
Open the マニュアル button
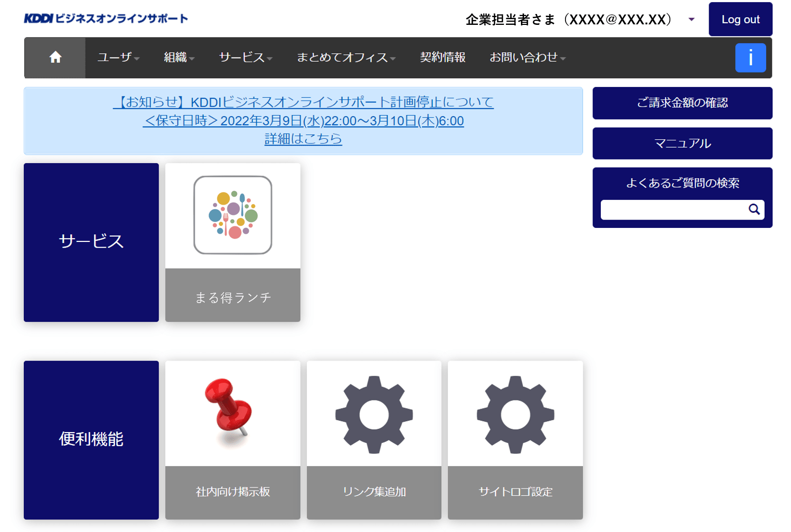coord(682,143)
